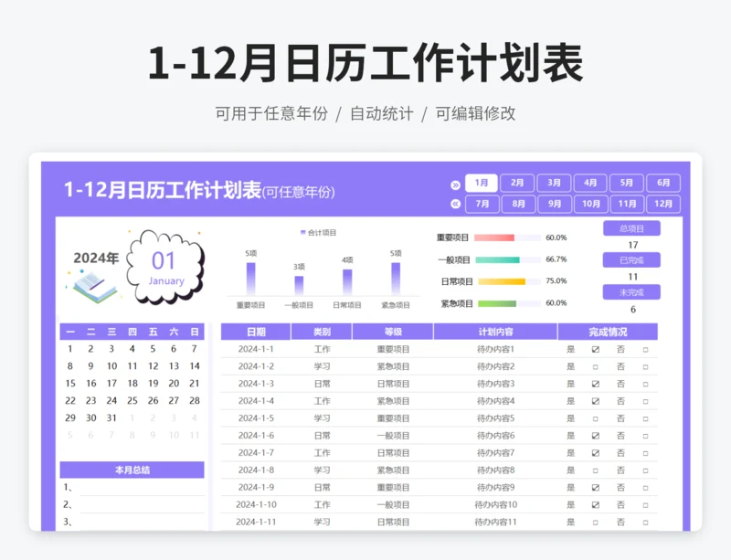
Task: Click the 一般项目 teal progress bar
Action: (497, 259)
